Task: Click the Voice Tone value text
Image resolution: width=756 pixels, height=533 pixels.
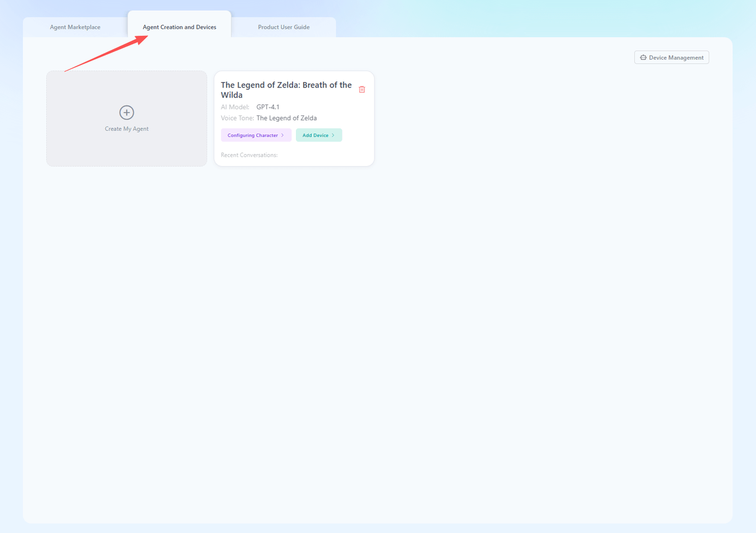Action: tap(286, 118)
